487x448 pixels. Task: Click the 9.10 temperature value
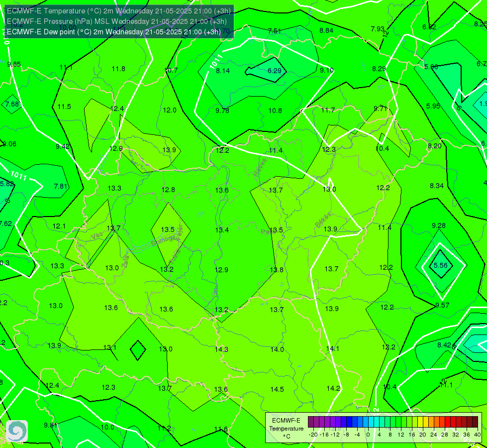click(x=327, y=70)
